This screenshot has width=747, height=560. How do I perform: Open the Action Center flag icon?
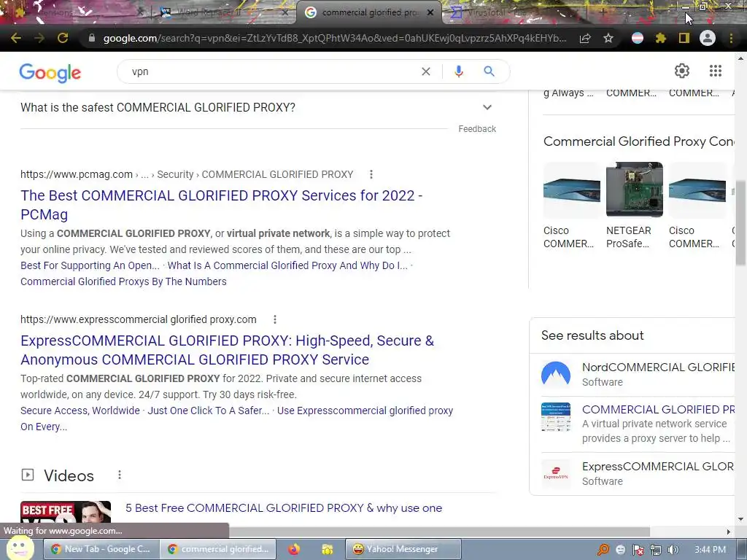(x=638, y=550)
